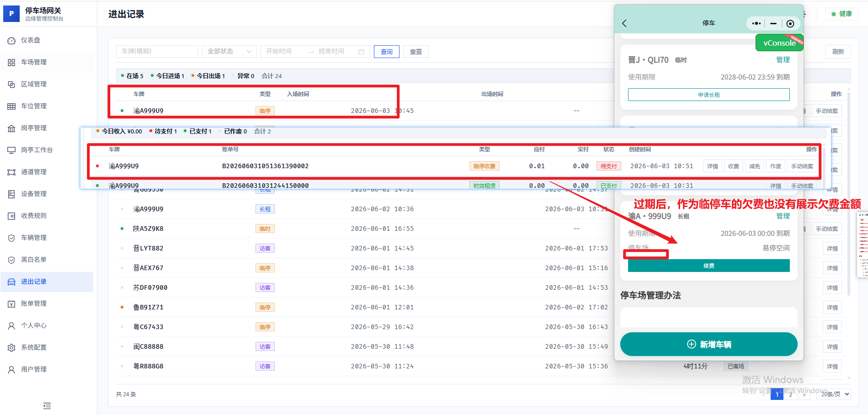This screenshot has height=415, width=868.
Task: Click 详情 on bill B202606031051361390002
Action: click(713, 166)
